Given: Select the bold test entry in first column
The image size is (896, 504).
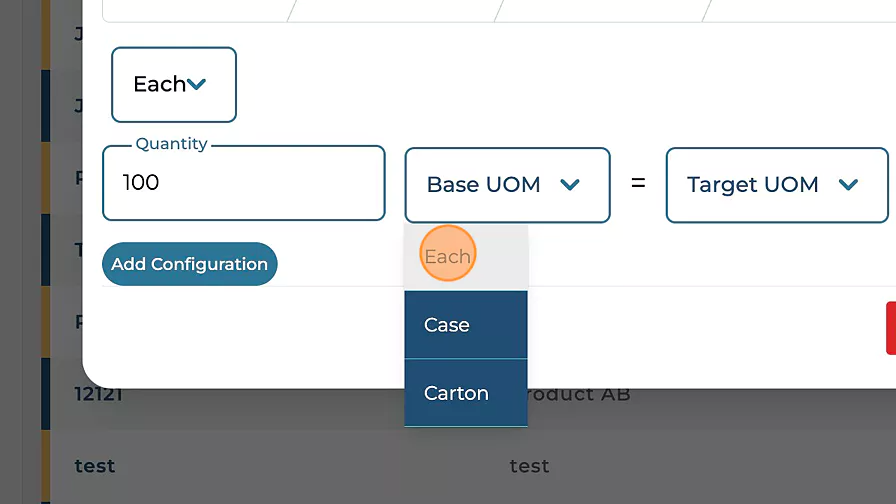Looking at the screenshot, I should tap(95, 466).
